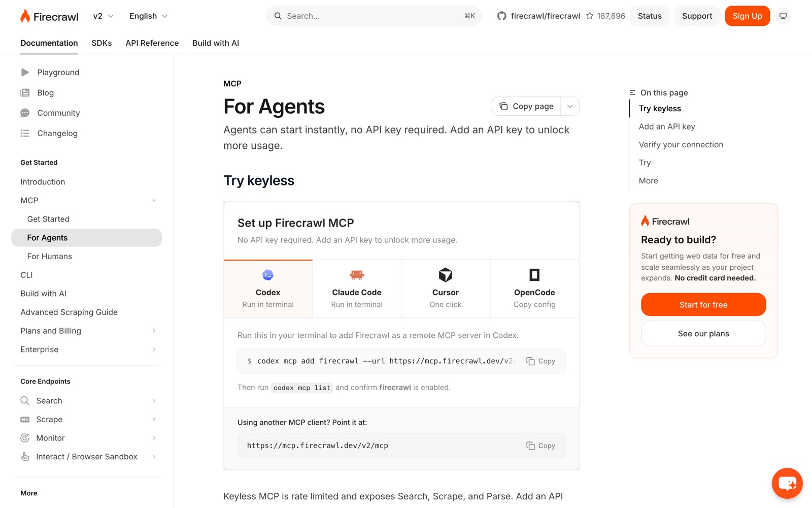Open the Blog sidebar item

point(37,92)
